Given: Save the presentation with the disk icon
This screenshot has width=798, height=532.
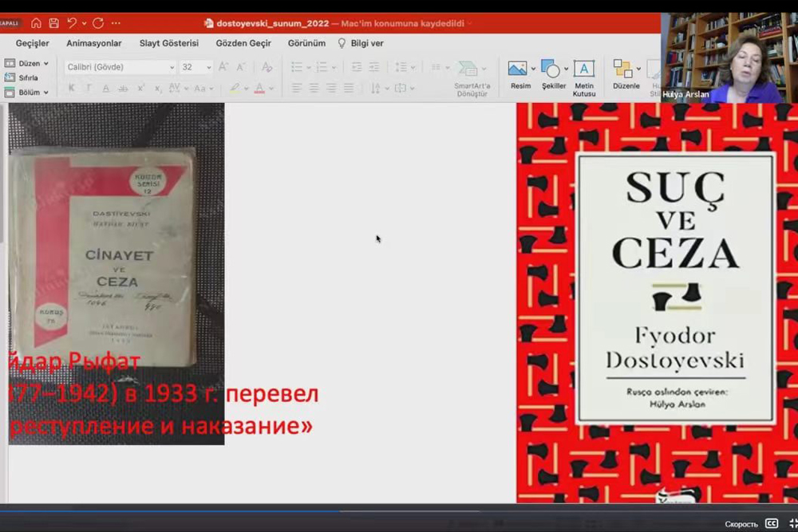Looking at the screenshot, I should 53,23.
